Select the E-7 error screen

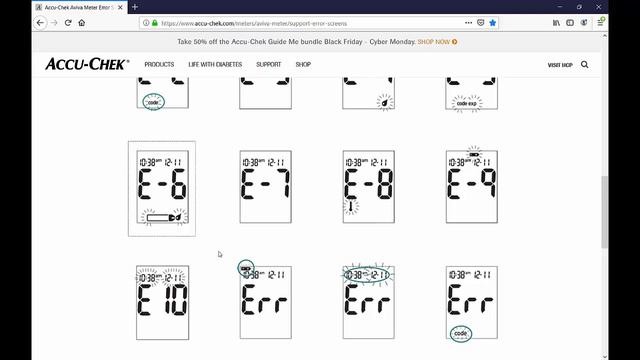pos(266,187)
